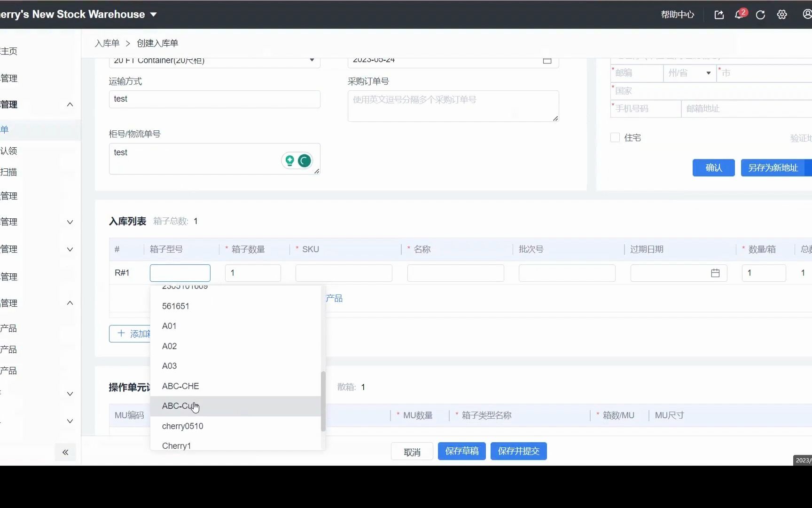Open warehouse switcher dropdown arrow

coord(153,15)
